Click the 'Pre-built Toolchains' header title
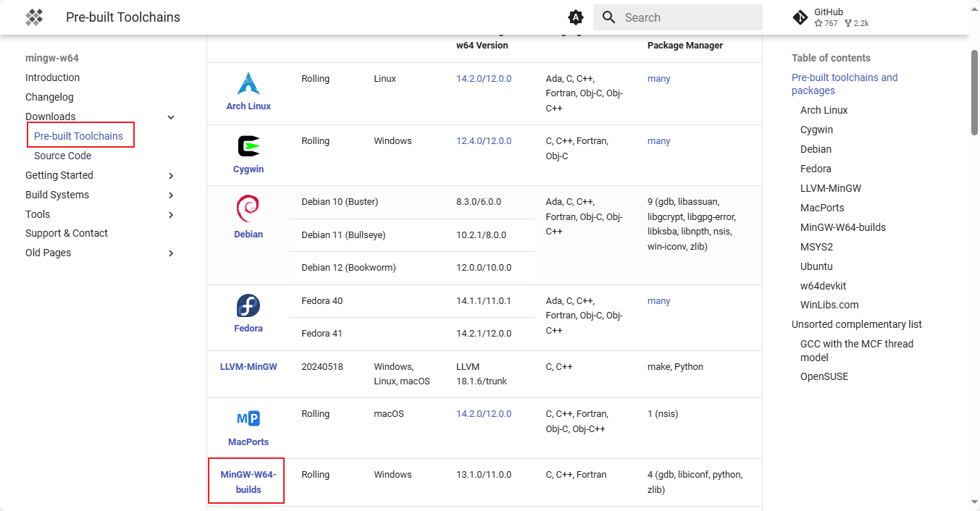The image size is (980, 511). click(x=123, y=17)
